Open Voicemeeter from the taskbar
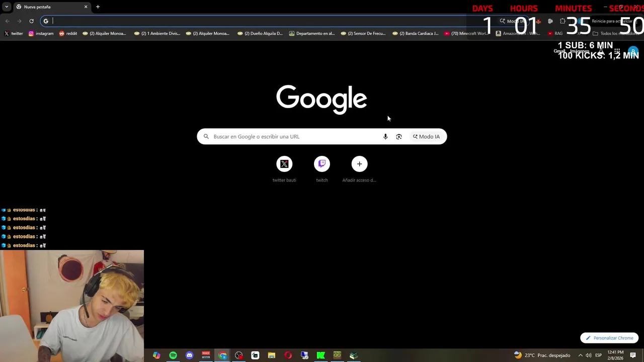 coord(206,355)
